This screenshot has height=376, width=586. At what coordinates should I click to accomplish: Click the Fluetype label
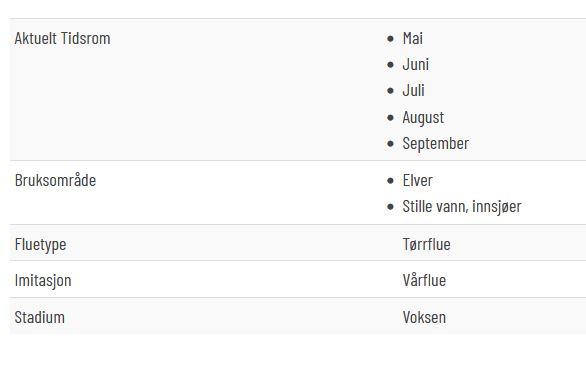click(x=40, y=245)
